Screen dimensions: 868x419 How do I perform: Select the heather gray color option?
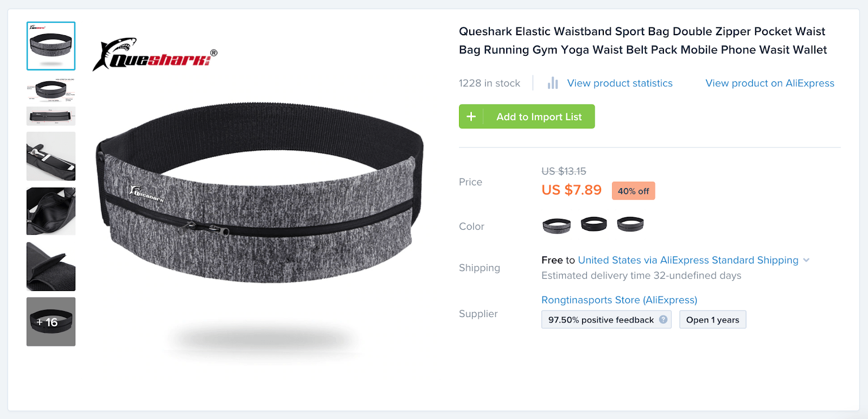coord(557,224)
